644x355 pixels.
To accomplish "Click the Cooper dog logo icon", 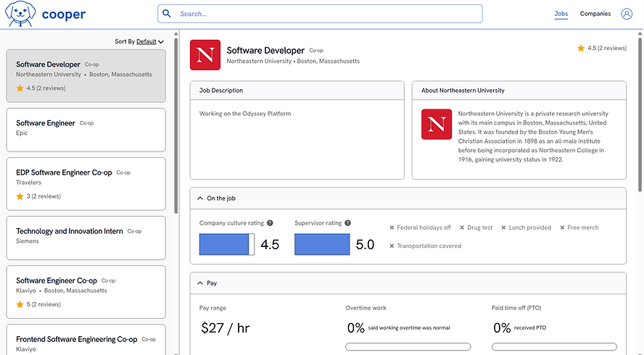I will [x=20, y=14].
